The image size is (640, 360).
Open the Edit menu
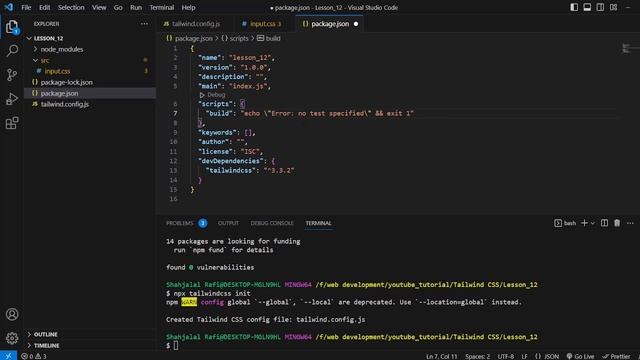click(x=44, y=7)
